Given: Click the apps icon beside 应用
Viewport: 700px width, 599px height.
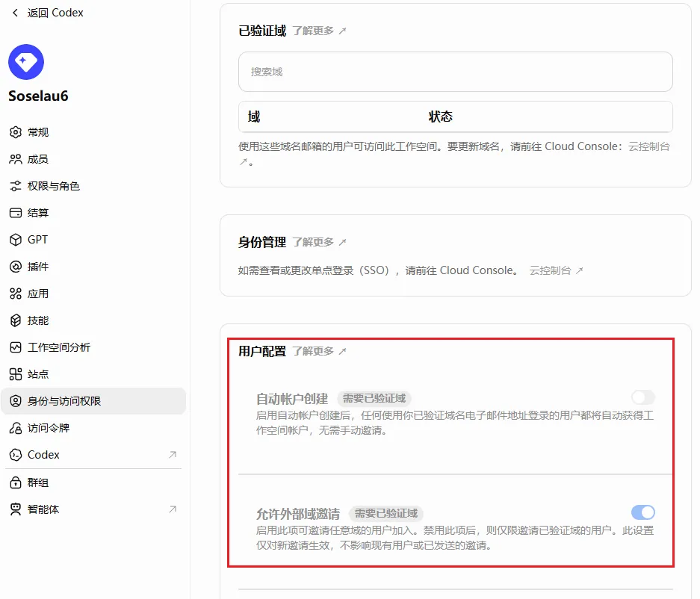Looking at the screenshot, I should (x=16, y=294).
